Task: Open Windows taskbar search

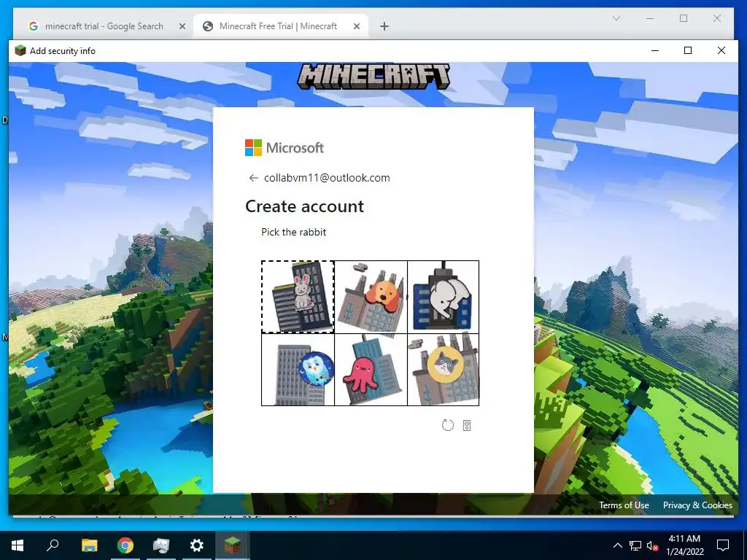Action: pyautogui.click(x=53, y=545)
